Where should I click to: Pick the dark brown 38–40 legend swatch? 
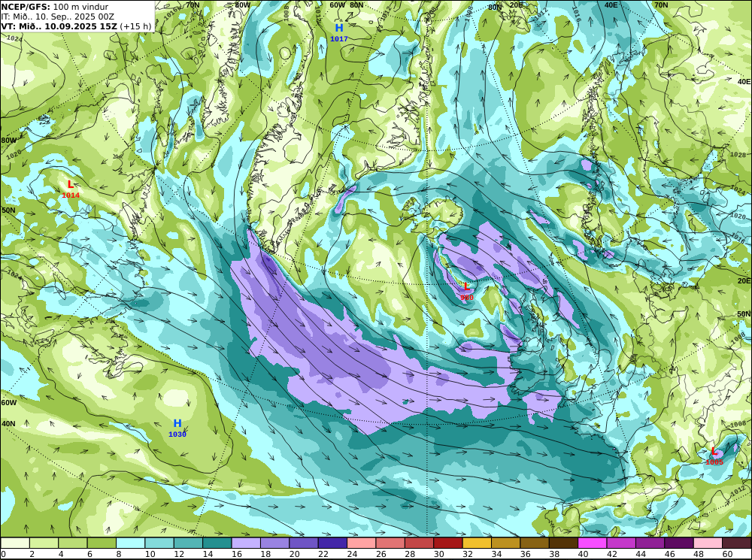563,543
